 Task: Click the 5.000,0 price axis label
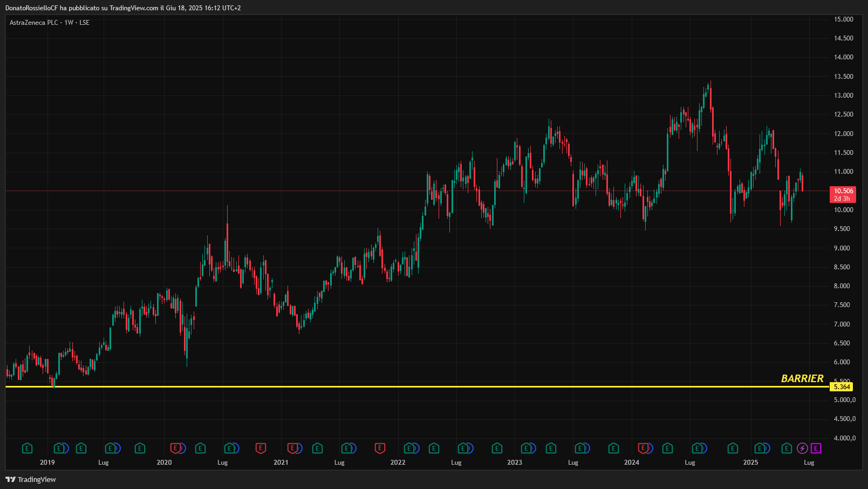tap(845, 400)
